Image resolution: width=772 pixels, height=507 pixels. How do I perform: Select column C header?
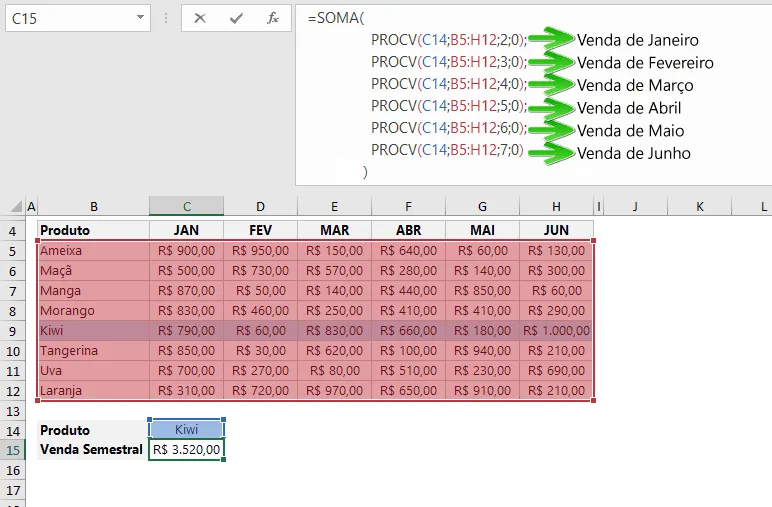click(187, 206)
